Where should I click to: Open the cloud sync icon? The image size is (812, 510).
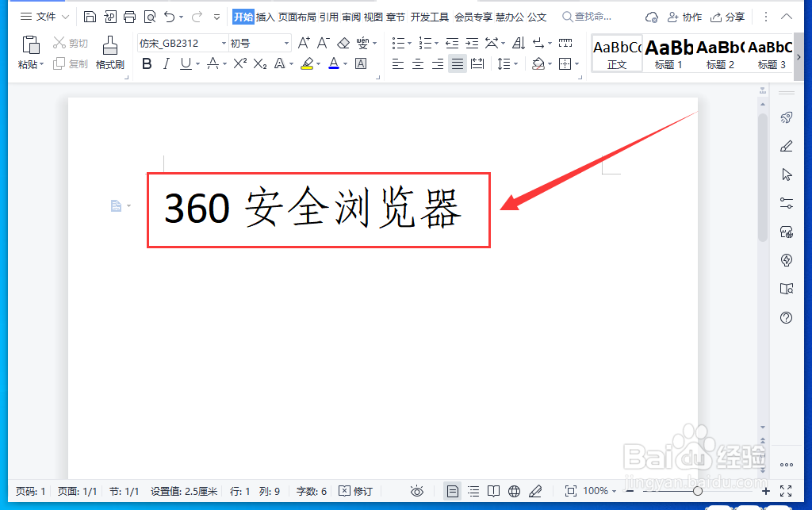coord(652,17)
